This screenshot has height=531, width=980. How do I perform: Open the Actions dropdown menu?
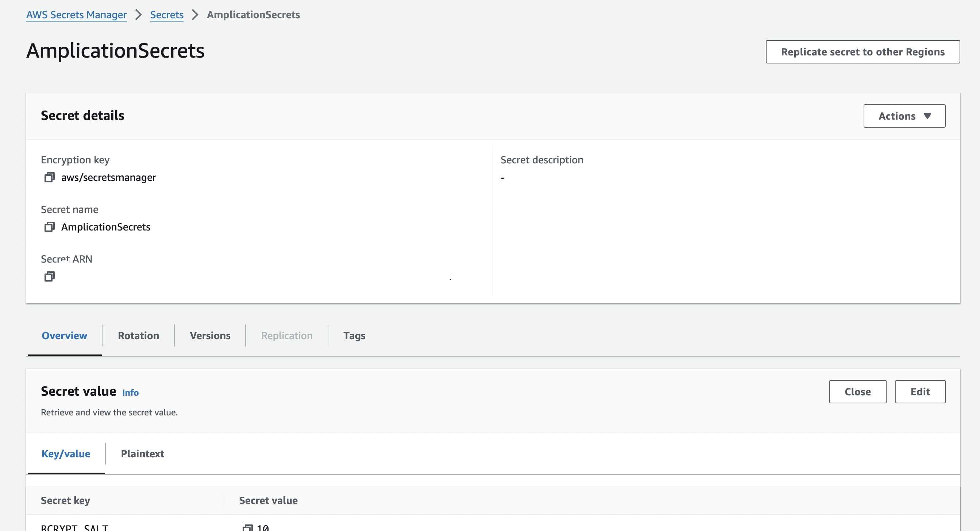click(904, 116)
